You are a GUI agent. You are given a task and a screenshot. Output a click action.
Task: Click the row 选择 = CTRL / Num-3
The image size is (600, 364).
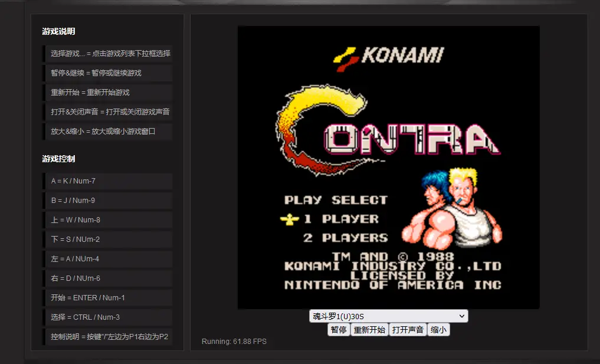coord(107,317)
